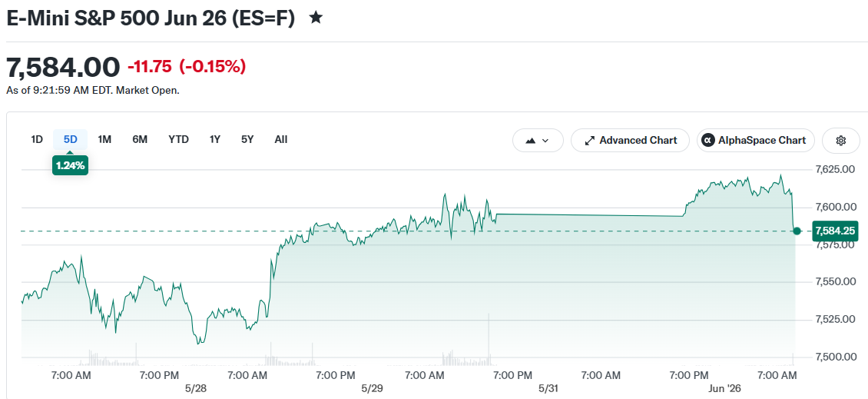Screen dimensions: 868x399
Task: Click the 1.24% performance badge
Action: (71, 165)
